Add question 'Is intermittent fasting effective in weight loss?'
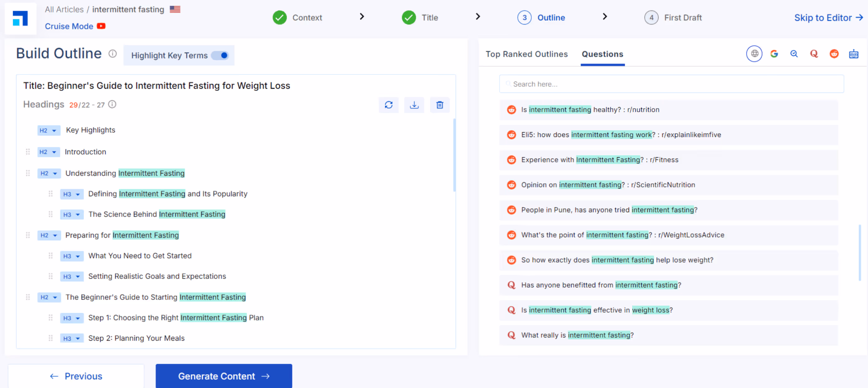This screenshot has width=868, height=388. pyautogui.click(x=668, y=310)
